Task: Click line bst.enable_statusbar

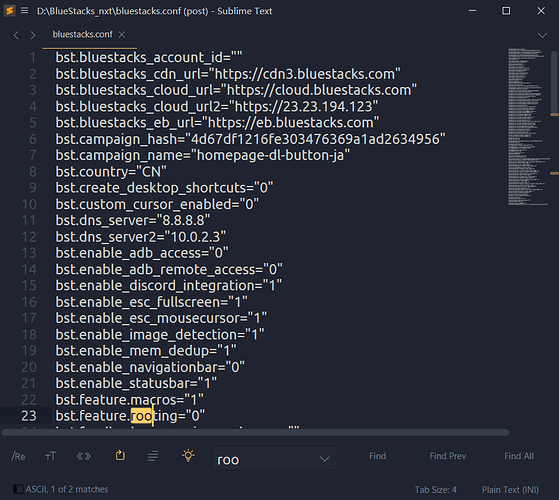Action: 136,383
